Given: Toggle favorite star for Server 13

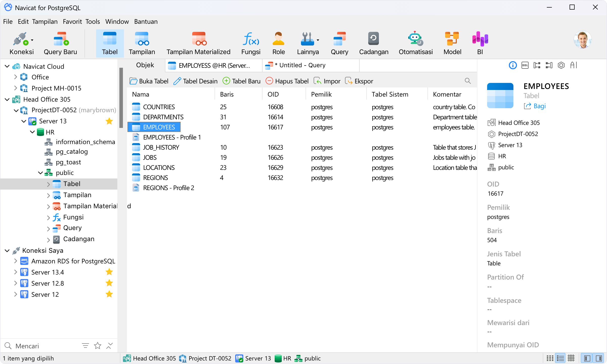Looking at the screenshot, I should (x=109, y=121).
